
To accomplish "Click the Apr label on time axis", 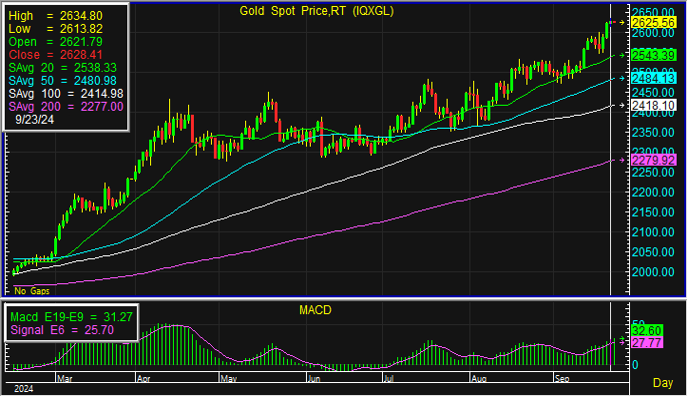I will pos(143,379).
